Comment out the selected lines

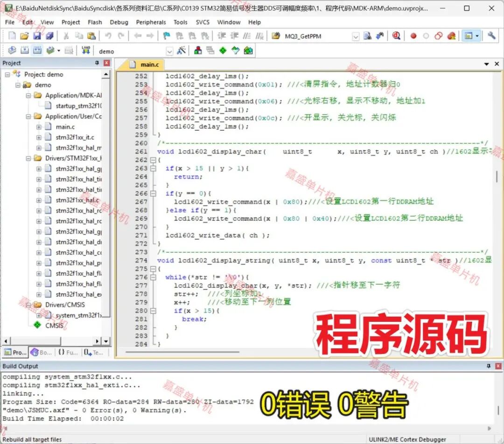(247, 35)
